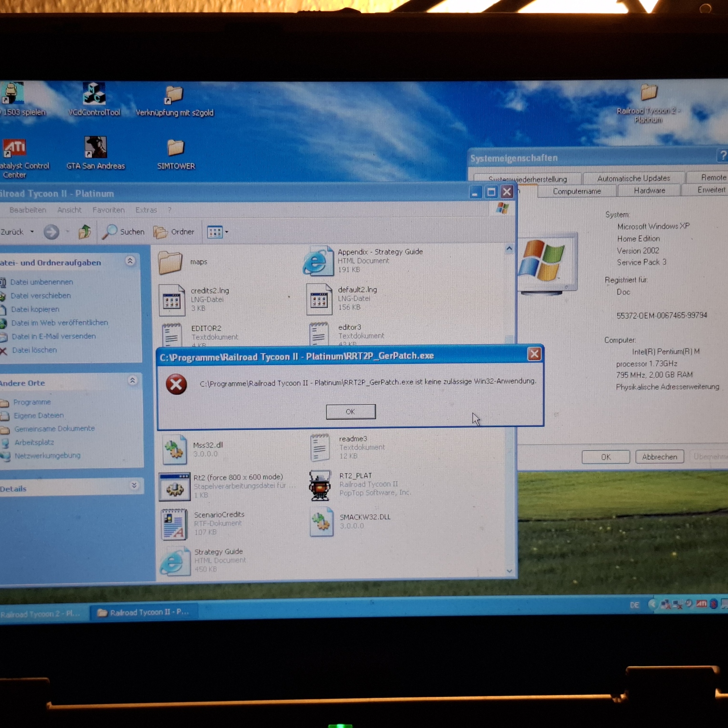
Task: Go to Netzwerkumgebung
Action: 47,456
